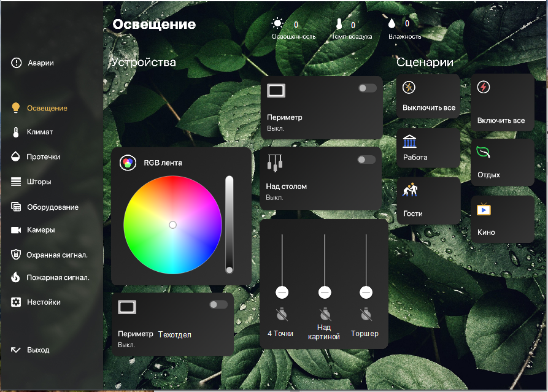
Task: Click the Влажность water drop icon
Action: point(392,24)
